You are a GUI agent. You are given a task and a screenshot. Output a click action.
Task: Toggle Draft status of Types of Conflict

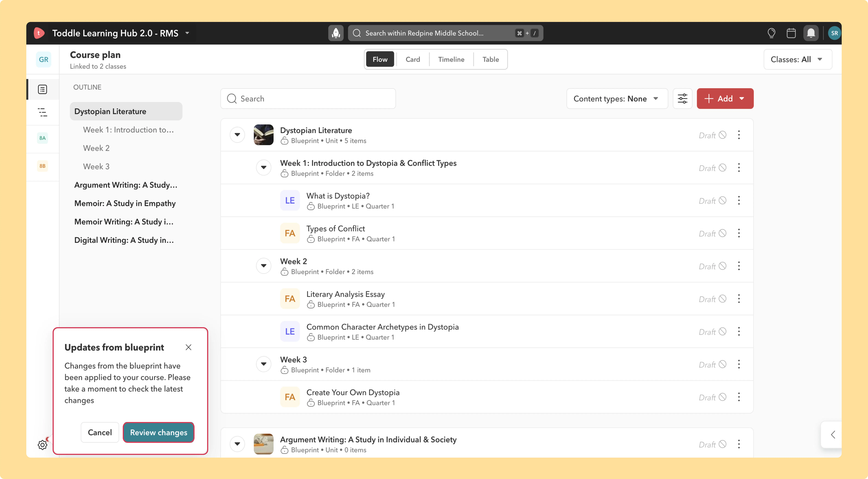click(x=712, y=233)
